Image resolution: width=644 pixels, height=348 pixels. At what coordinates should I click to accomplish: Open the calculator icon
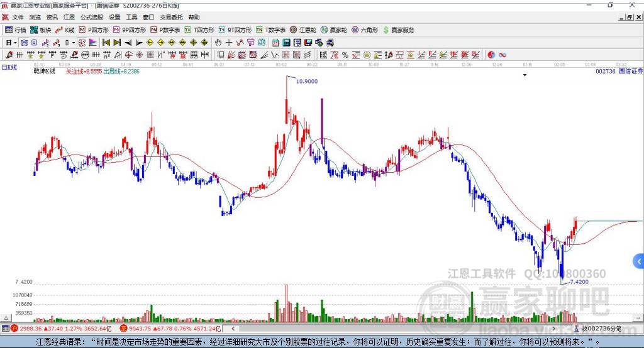click(286, 43)
